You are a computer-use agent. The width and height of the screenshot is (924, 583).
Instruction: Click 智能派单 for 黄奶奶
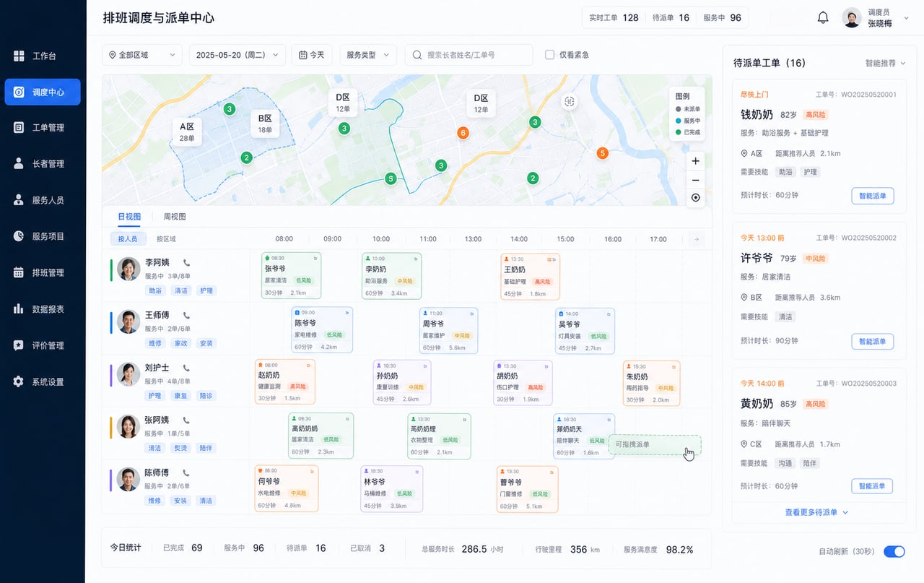[873, 486]
